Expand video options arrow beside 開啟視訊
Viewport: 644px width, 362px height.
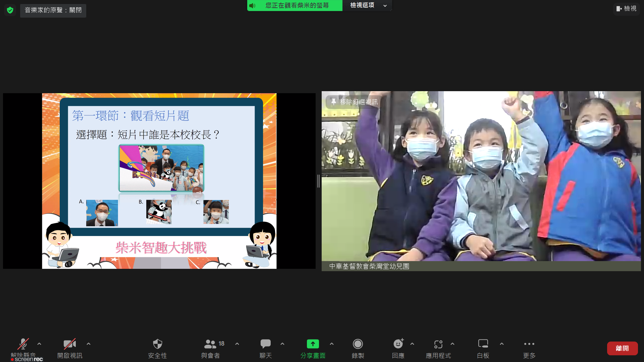[x=89, y=344]
